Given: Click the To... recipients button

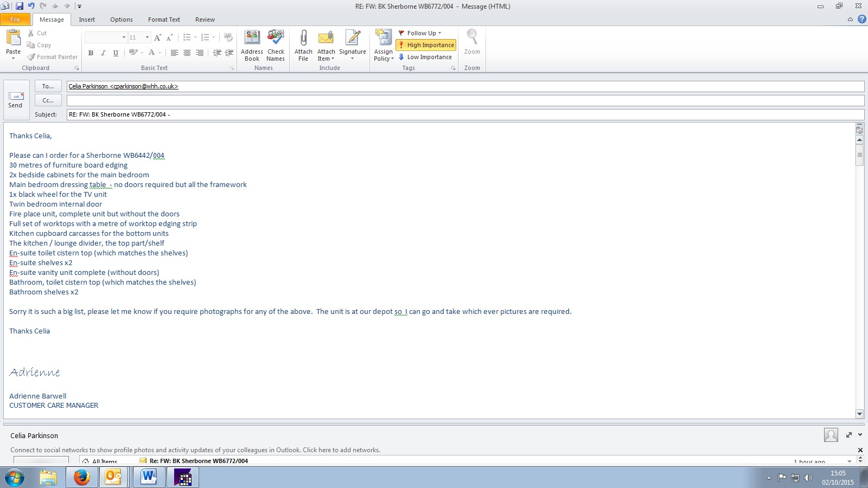Looking at the screenshot, I should 48,86.
